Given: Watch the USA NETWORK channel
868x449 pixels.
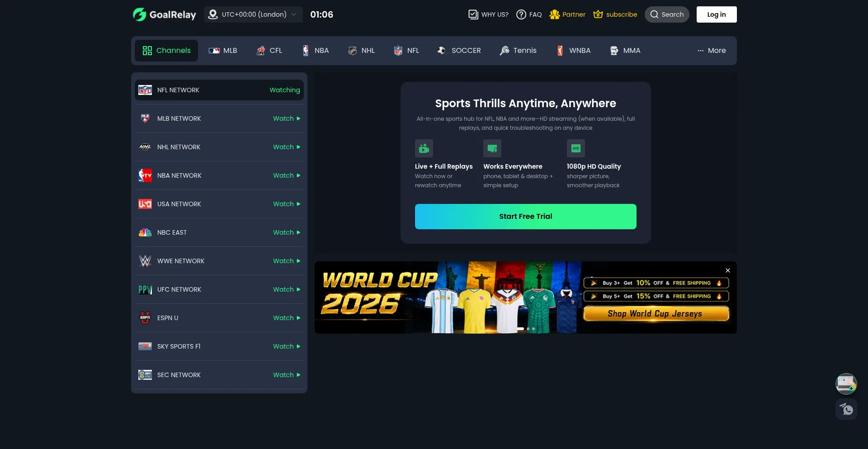Looking at the screenshot, I should (287, 204).
